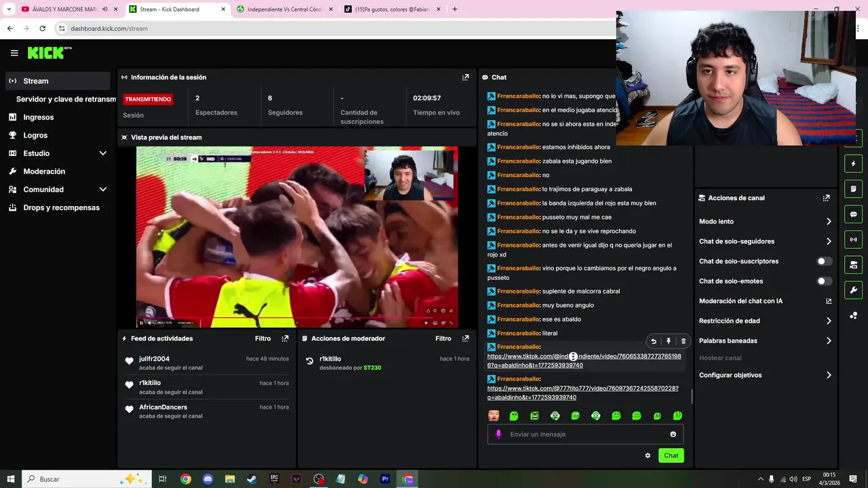868x488 pixels.
Task: Open the TikTok @777tito777 video link
Action: 583,393
